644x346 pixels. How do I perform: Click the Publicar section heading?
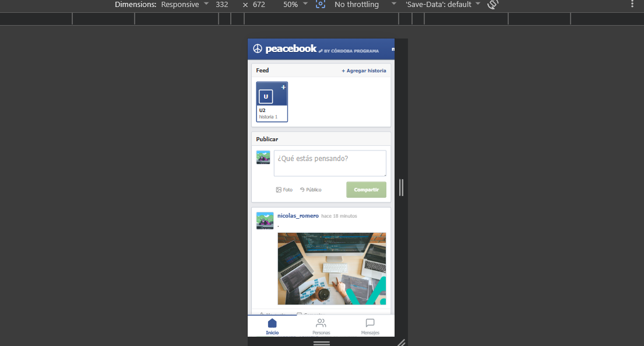[x=267, y=139]
